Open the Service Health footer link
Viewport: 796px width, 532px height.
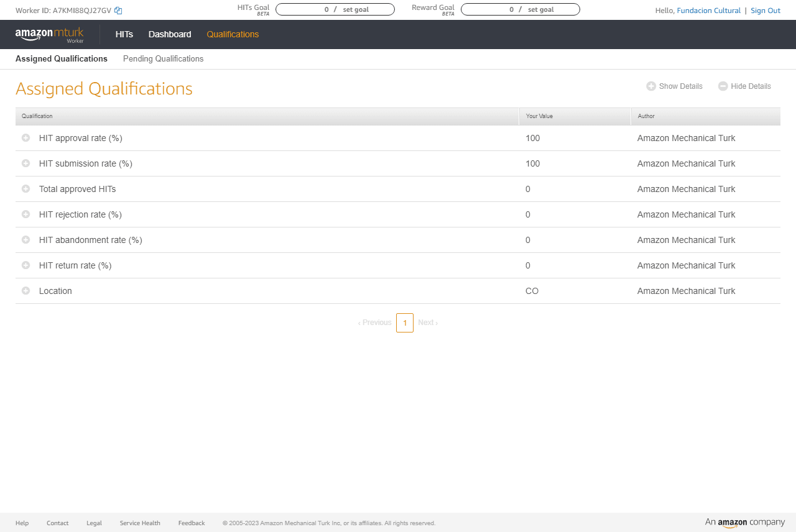[x=140, y=523]
